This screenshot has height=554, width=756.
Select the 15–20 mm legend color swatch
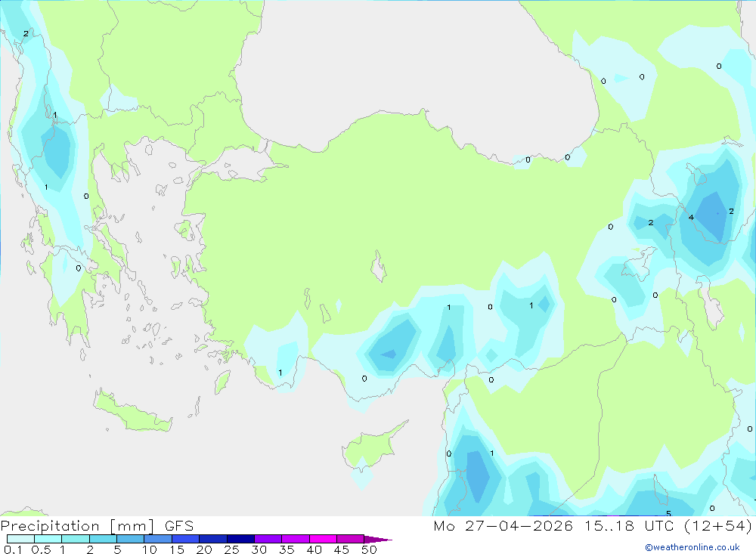[x=185, y=539]
